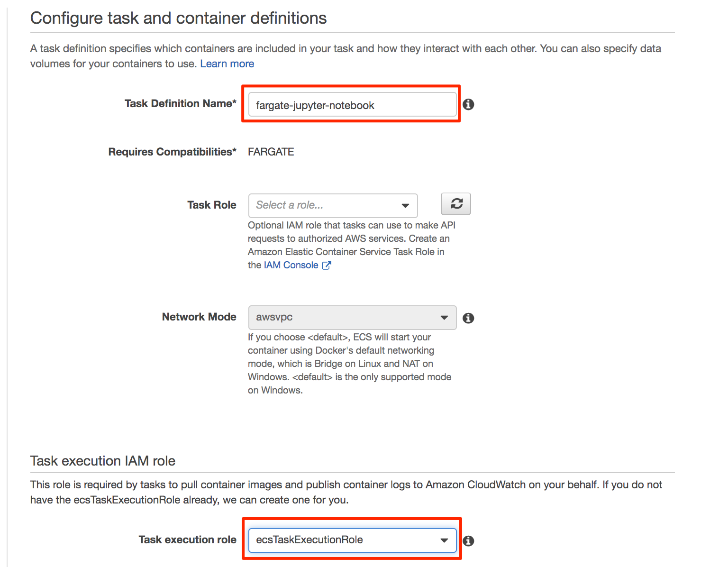Image resolution: width=728 pixels, height=567 pixels.
Task: Click the Requires Compatibilities label
Action: pyautogui.click(x=173, y=152)
